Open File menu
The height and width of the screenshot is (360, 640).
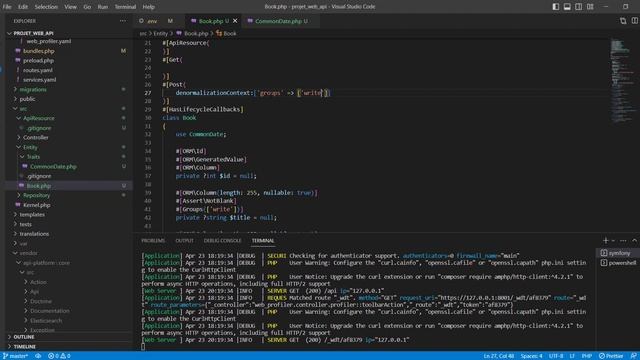(7, 7)
